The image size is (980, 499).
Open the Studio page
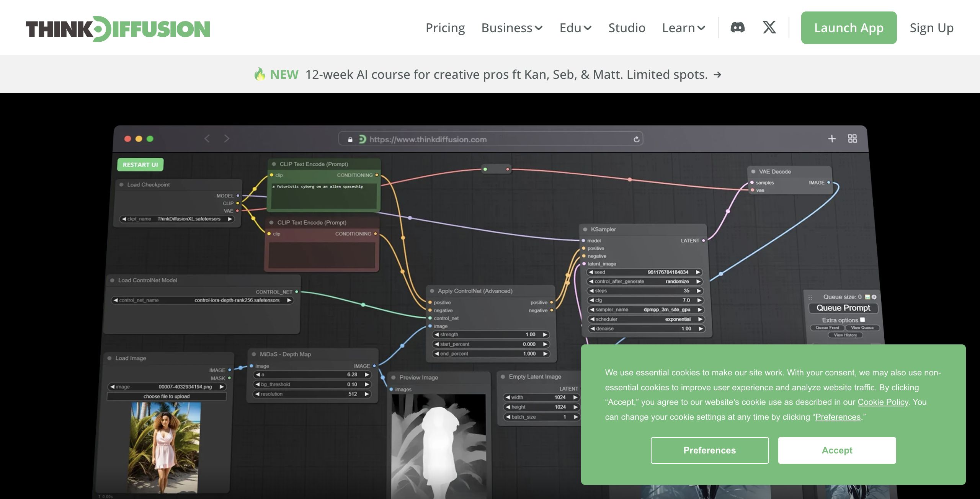627,28
